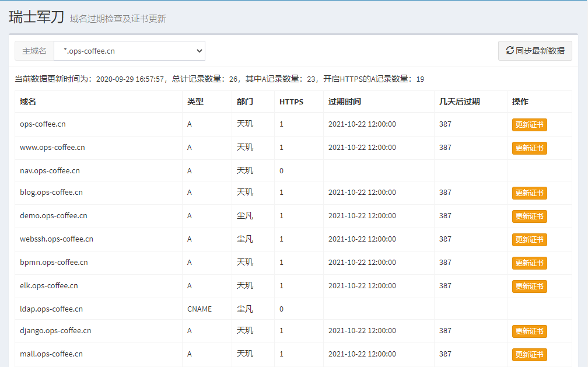Click the 瑞士军刀 page title

35,17
